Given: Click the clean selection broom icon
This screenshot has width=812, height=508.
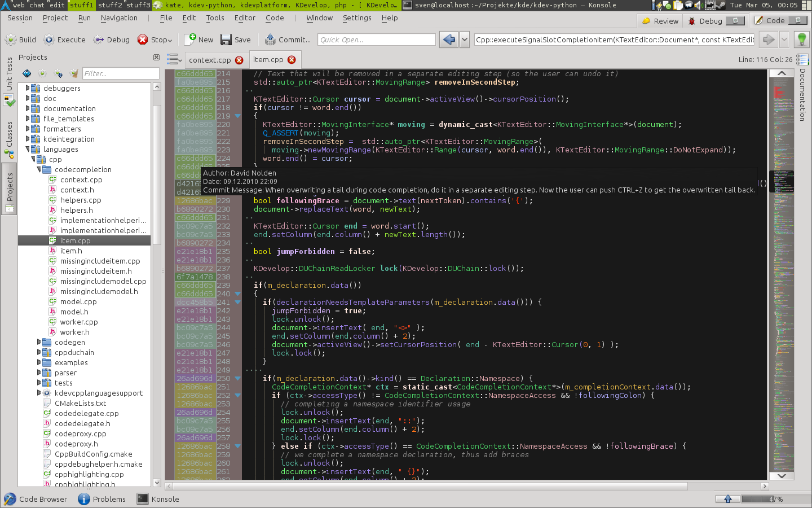Looking at the screenshot, I should click(74, 73).
